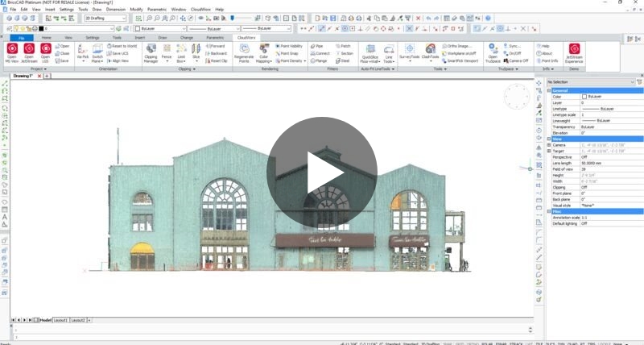644x345 pixels.
Task: Toggle the Camera Off option
Action: [518, 60]
